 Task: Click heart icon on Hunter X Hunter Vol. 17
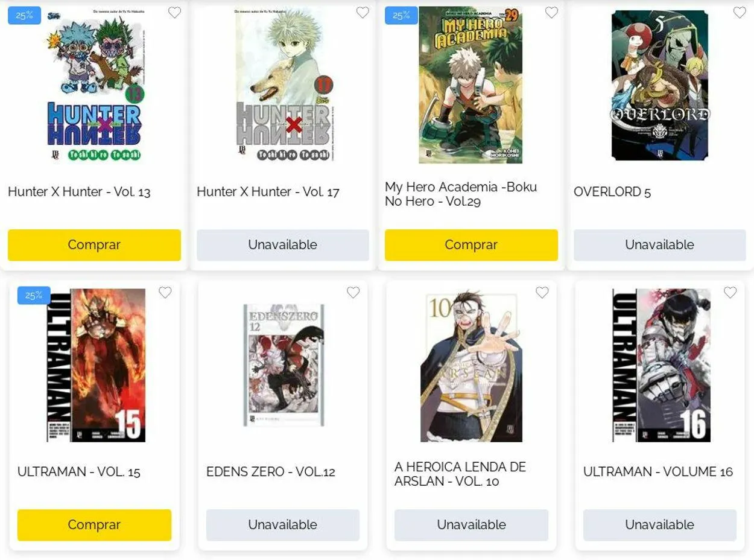point(363,13)
